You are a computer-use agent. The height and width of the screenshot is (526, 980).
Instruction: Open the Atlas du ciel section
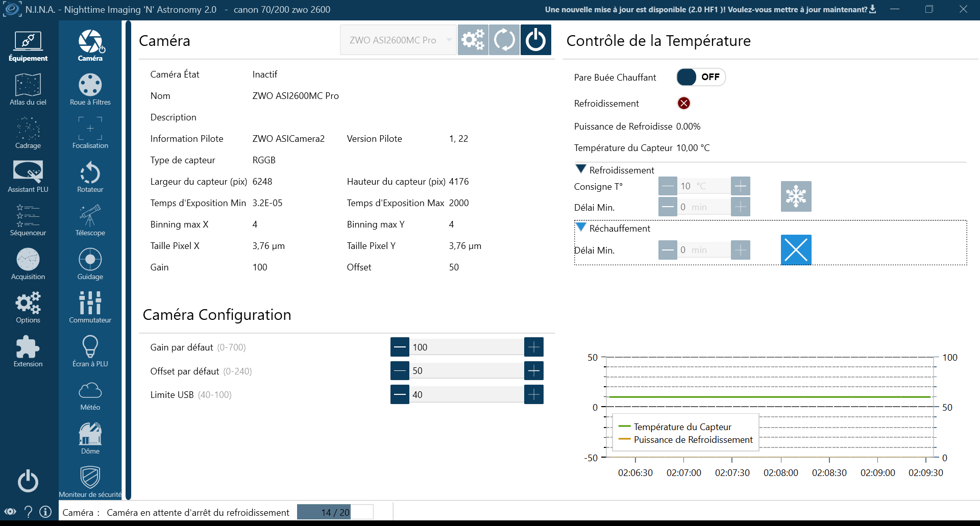point(28,89)
